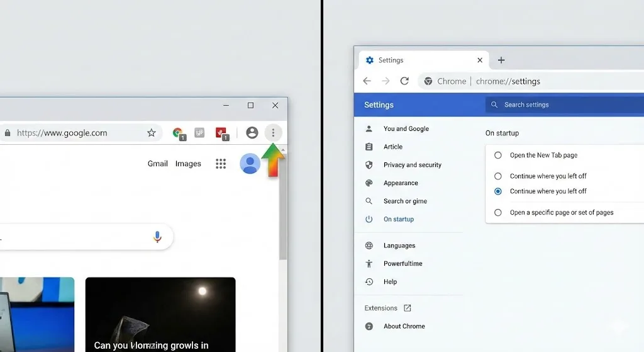644x352 pixels.
Task: Click the power icon beside On startup
Action: click(x=369, y=219)
